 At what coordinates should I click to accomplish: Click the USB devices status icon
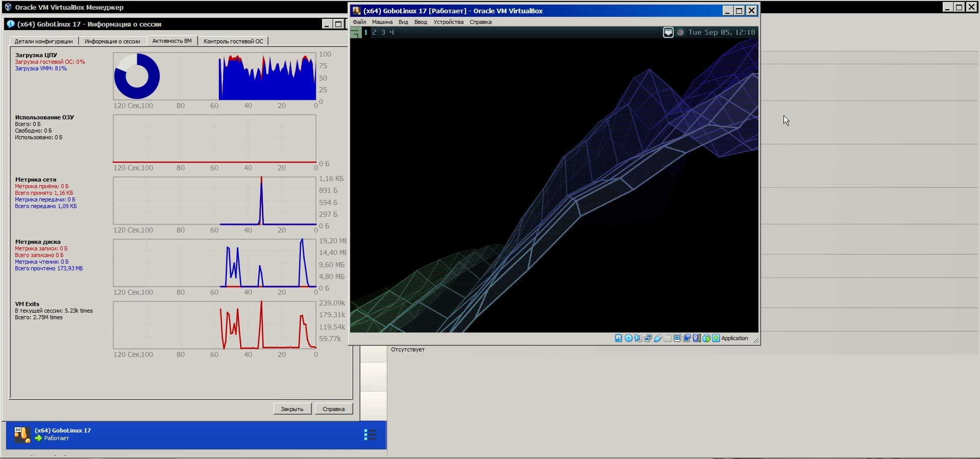pos(658,338)
